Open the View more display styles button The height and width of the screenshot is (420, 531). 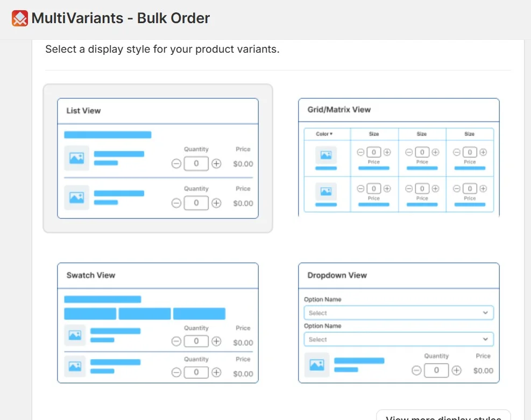(443, 416)
